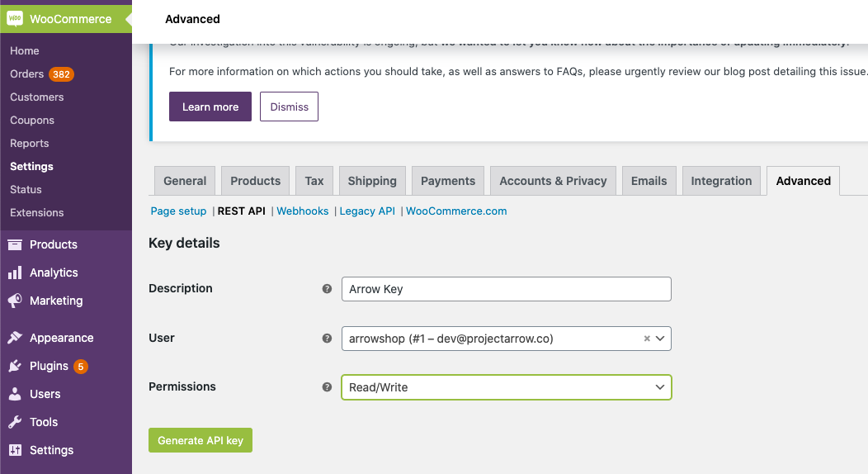Open the Plugins sidebar menu label
The height and width of the screenshot is (474, 868).
tap(49, 366)
